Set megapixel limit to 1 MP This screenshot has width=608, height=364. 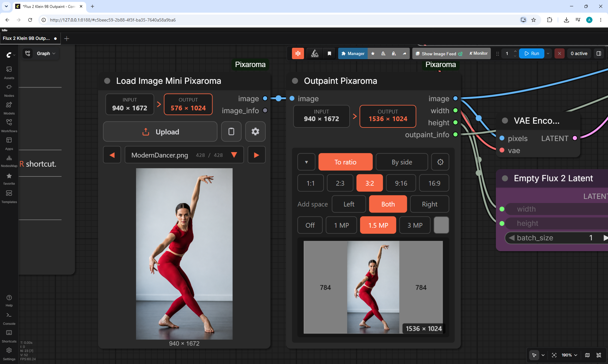point(341,225)
